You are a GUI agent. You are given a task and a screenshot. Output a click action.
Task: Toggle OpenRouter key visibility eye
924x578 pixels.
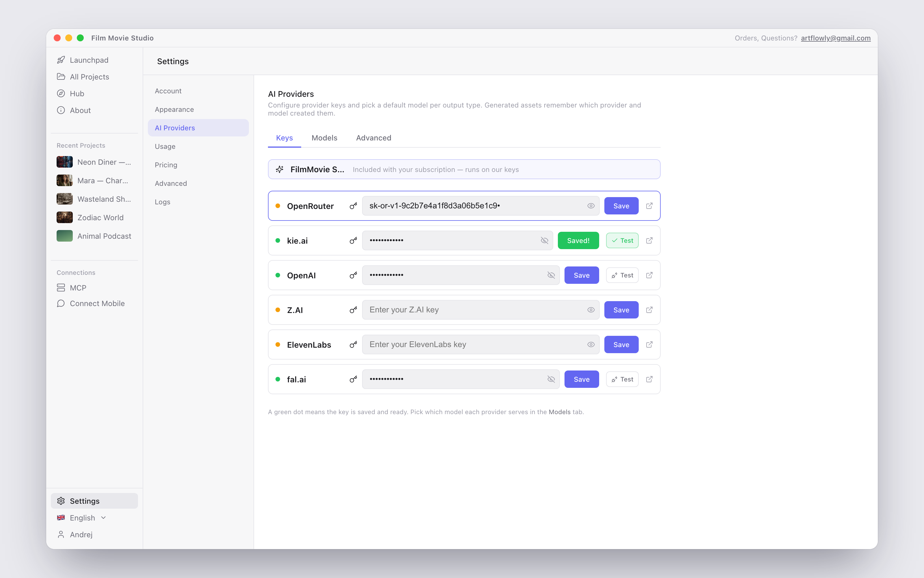(x=591, y=206)
